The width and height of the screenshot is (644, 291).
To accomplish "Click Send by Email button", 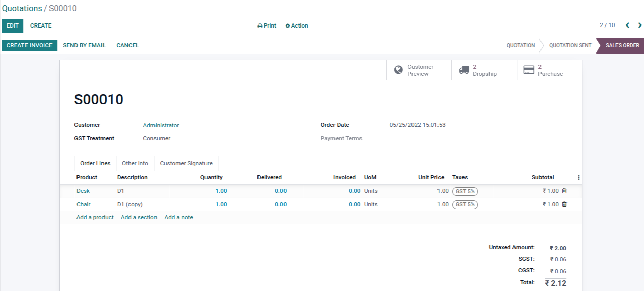I will pos(84,45).
